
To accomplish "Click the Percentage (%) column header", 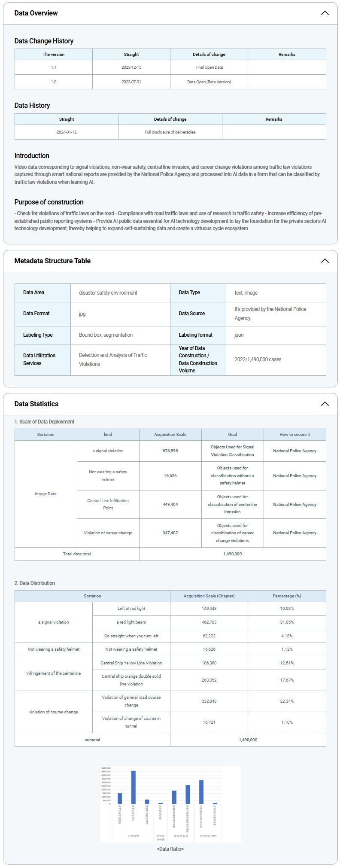I will [x=287, y=596].
